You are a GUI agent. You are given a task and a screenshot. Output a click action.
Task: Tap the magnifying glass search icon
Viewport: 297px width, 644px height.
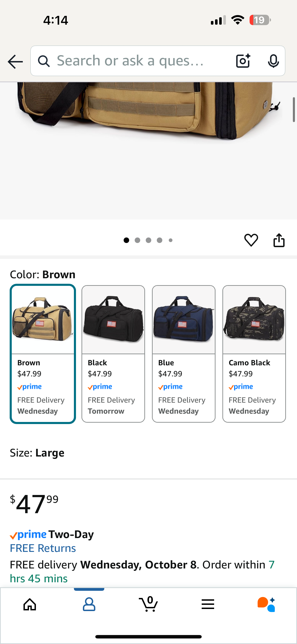pyautogui.click(x=44, y=61)
